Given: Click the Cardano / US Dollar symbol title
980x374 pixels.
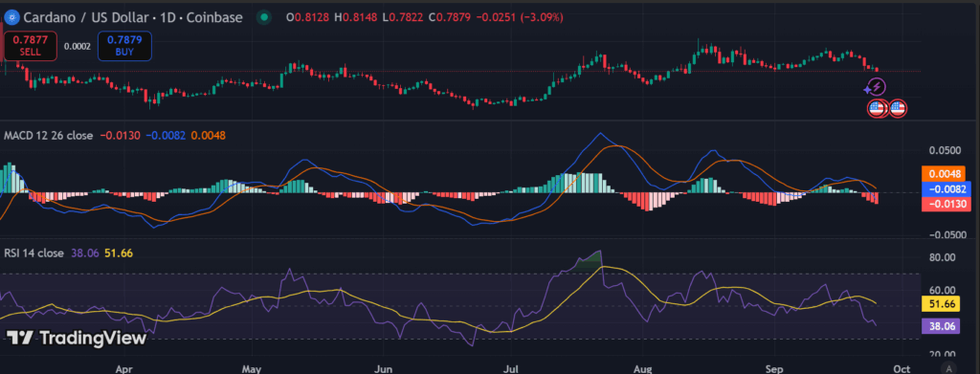Looking at the screenshot, I should (x=133, y=17).
